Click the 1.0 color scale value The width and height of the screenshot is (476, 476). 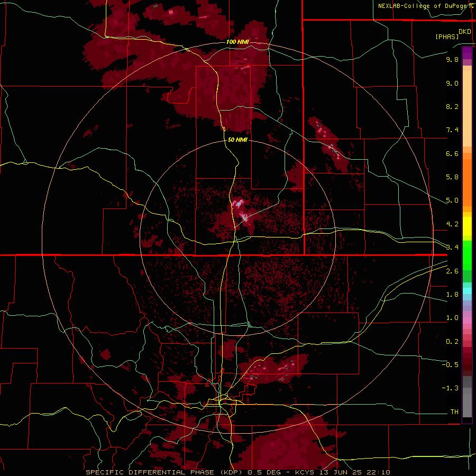[x=452, y=318]
